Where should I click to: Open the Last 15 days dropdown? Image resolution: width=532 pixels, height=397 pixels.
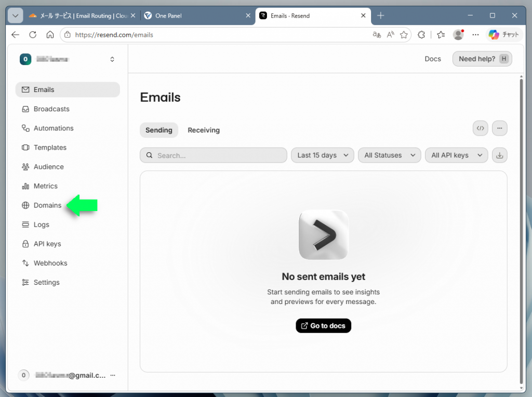pos(322,155)
